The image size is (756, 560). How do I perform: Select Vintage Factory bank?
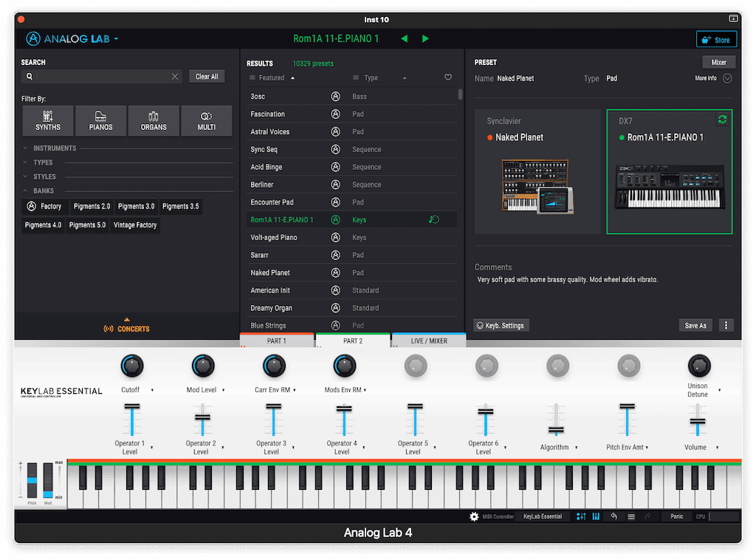point(135,225)
